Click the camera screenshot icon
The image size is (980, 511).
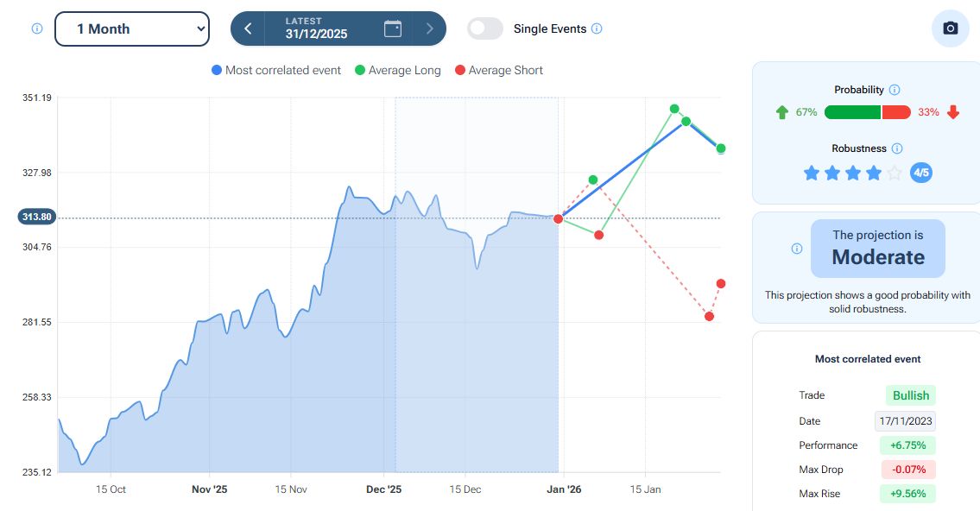[x=950, y=28]
